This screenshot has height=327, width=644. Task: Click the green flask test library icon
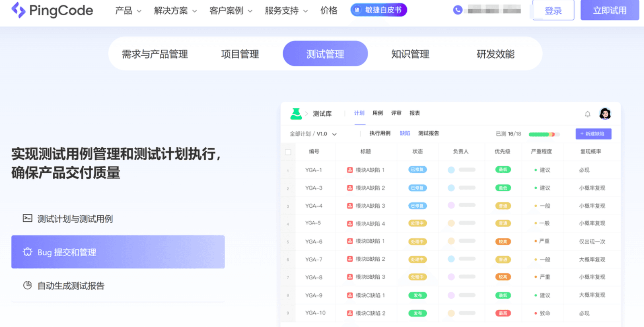pyautogui.click(x=296, y=114)
